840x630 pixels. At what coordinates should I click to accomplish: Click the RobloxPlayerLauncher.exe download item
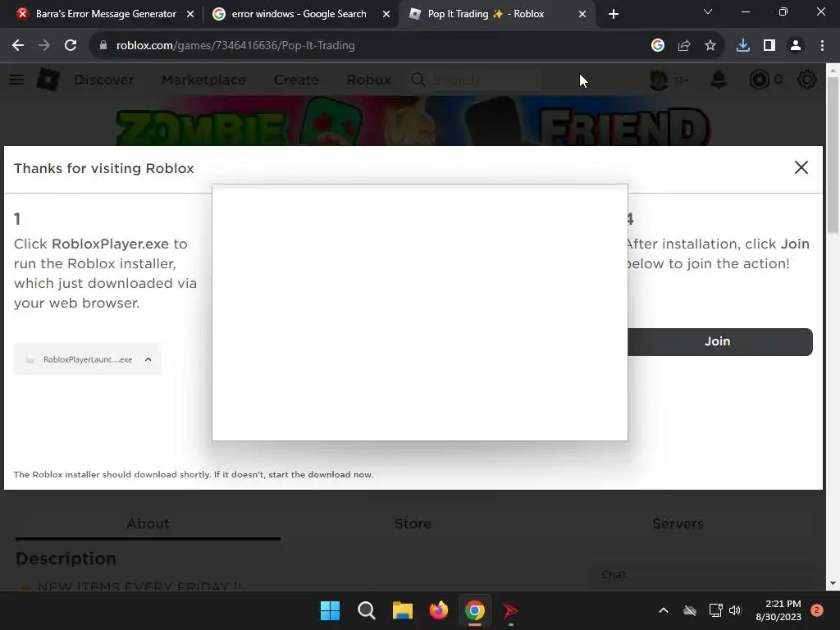click(87, 359)
